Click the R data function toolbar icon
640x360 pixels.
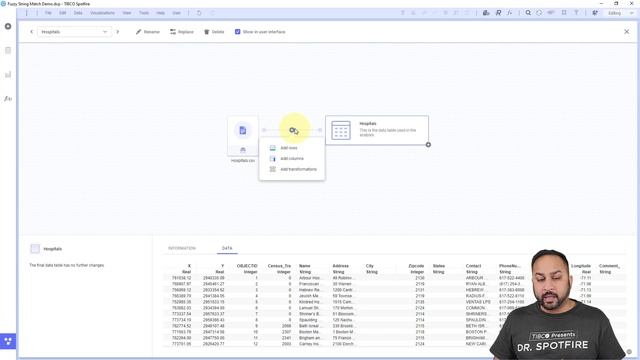point(498,13)
